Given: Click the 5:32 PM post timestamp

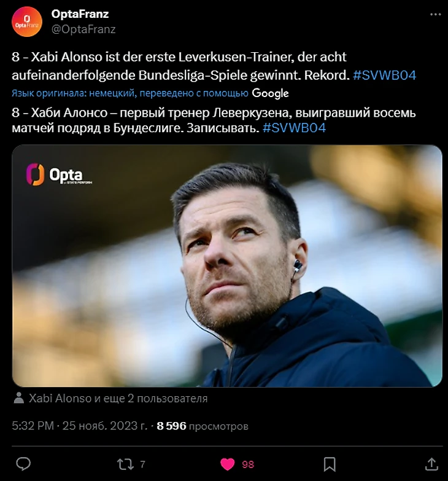Looking at the screenshot, I should 33,426.
